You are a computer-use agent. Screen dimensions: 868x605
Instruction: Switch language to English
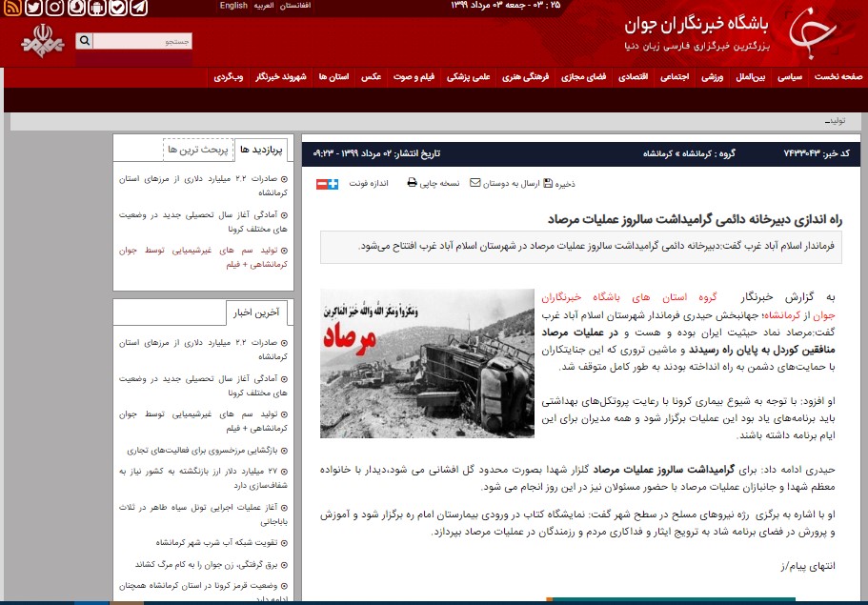(x=233, y=6)
